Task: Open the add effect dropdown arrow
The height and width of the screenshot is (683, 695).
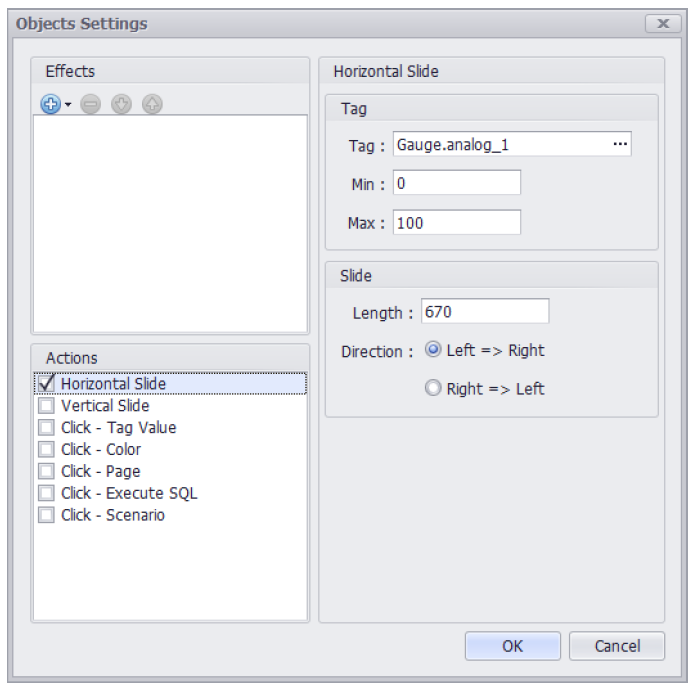Action: tap(68, 105)
